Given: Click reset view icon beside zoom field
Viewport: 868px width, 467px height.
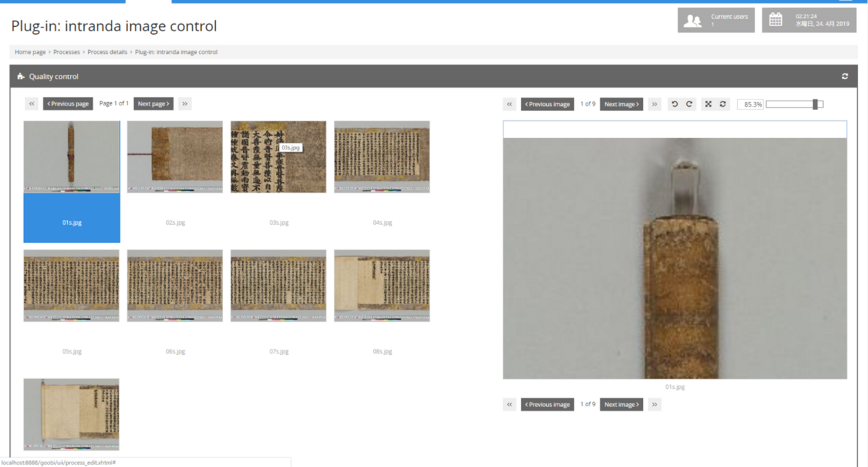Looking at the screenshot, I should click(723, 104).
